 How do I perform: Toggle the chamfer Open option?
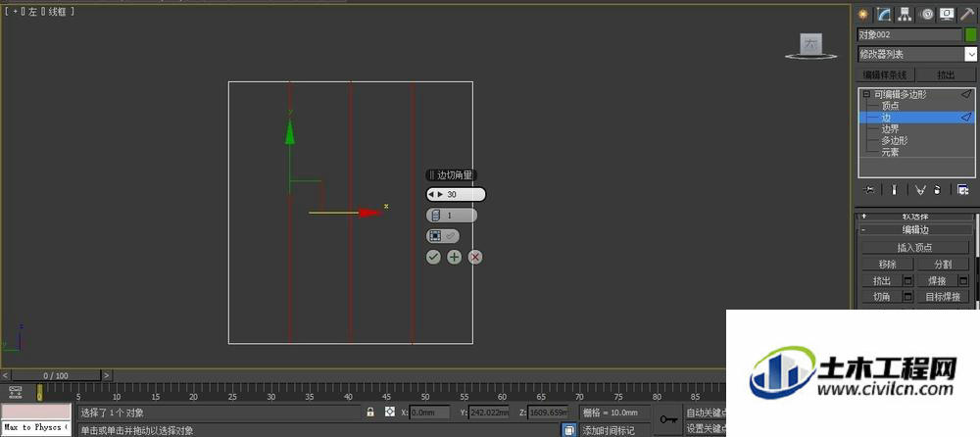pos(443,236)
